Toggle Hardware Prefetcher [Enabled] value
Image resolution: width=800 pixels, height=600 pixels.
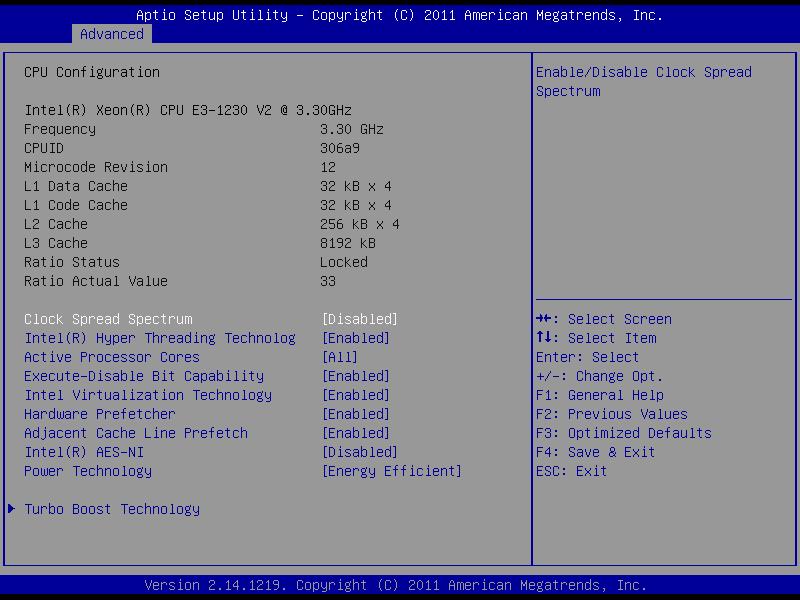(355, 414)
